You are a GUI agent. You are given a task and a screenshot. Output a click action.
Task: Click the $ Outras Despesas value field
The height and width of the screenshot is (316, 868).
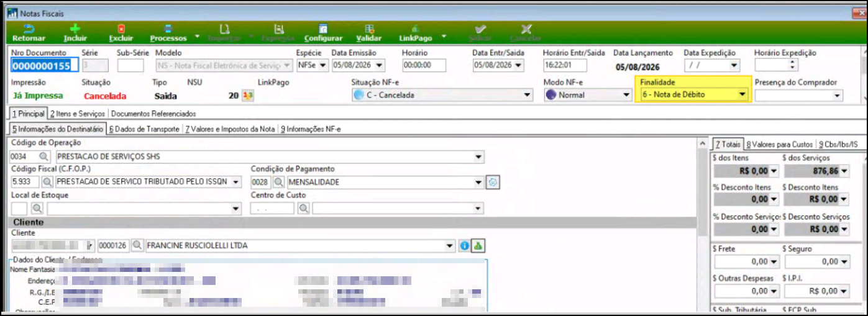746,291
